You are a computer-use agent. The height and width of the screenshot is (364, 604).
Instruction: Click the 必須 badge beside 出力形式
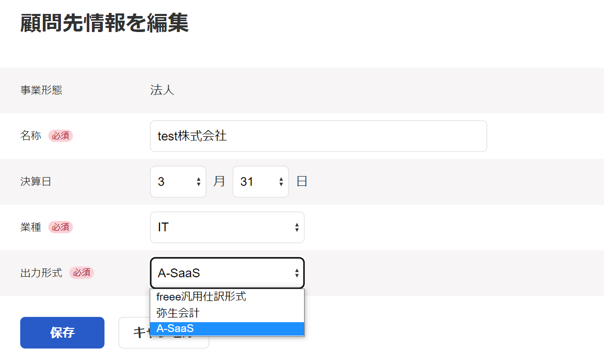coord(82,273)
